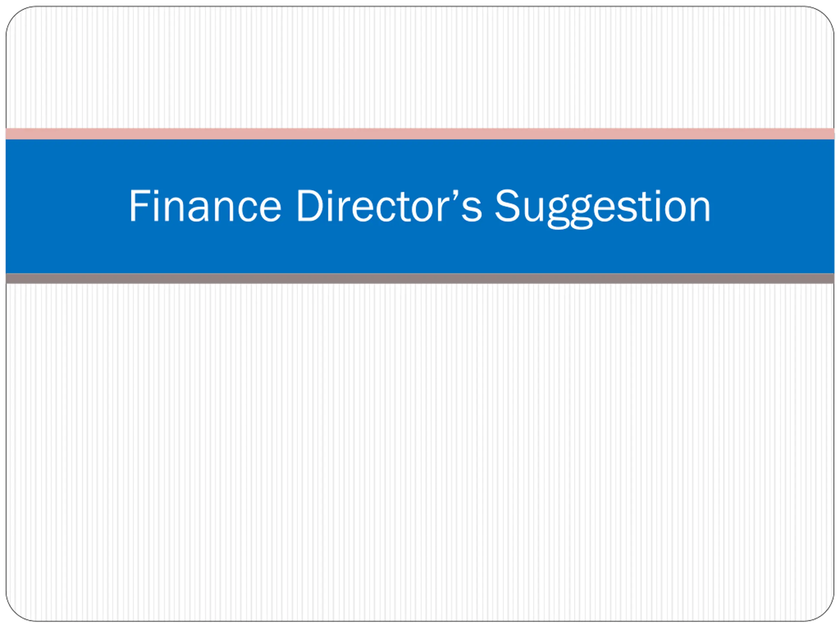Select the word "Finance" in the title

tap(205, 205)
